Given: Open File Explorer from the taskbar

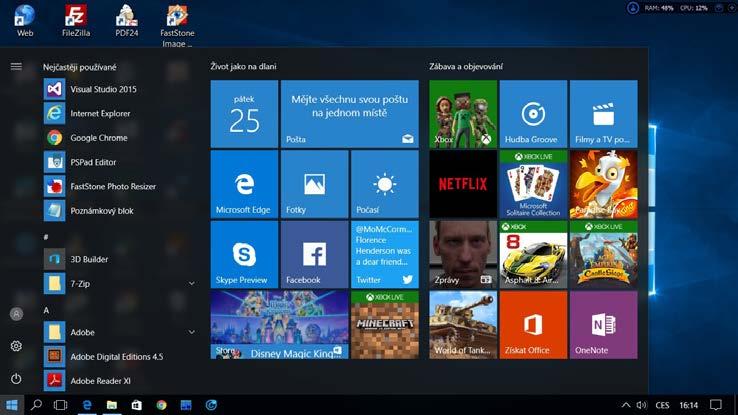Looking at the screenshot, I should (112, 405).
